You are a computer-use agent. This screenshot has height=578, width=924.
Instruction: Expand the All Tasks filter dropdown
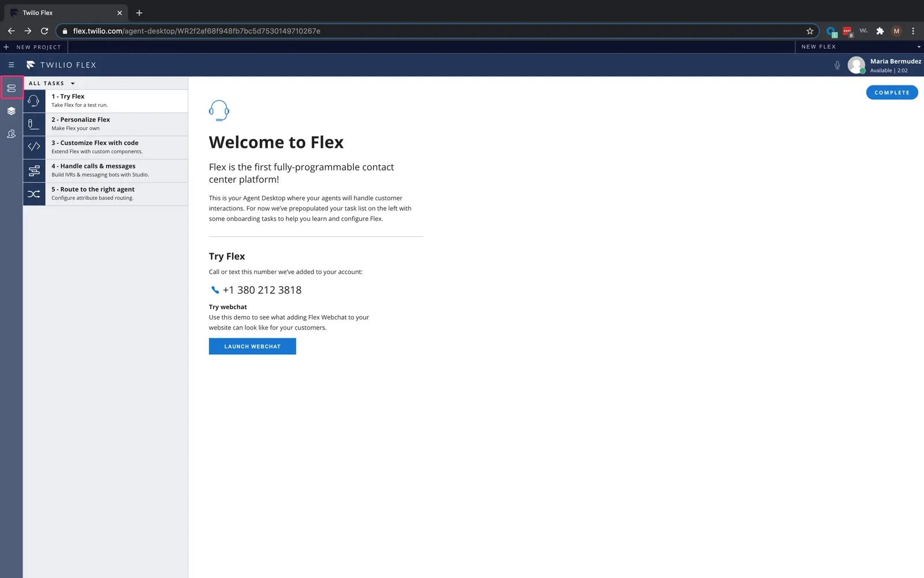(52, 83)
